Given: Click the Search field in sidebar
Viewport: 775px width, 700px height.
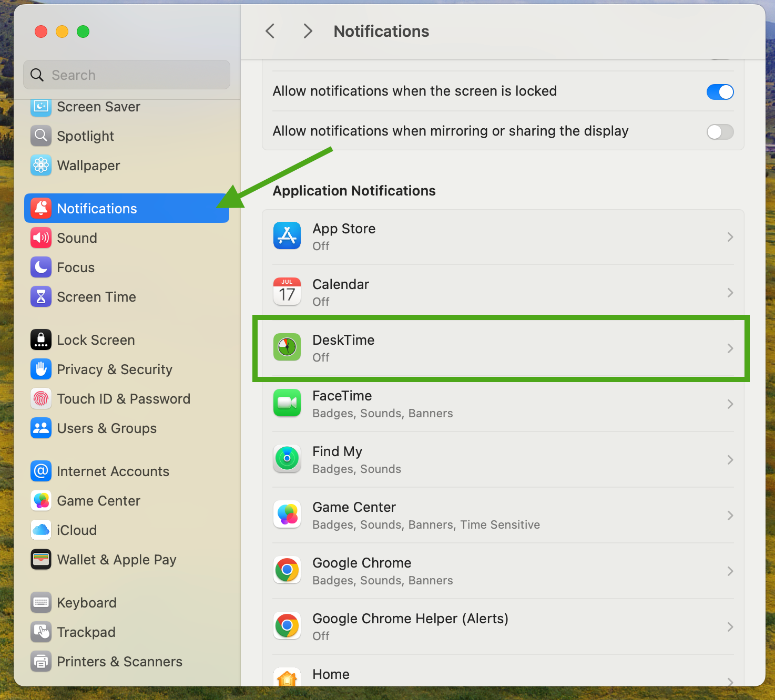Looking at the screenshot, I should (127, 75).
